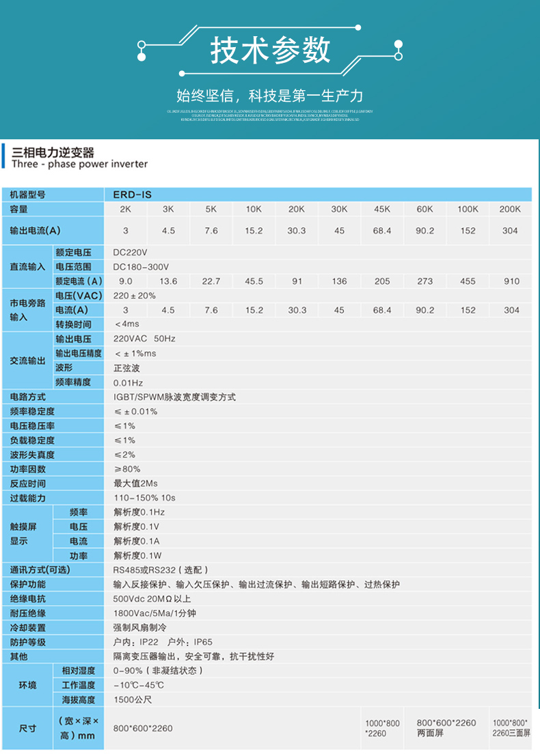Click the 技术参数 banner title
This screenshot has width=540, height=756.
point(270,50)
